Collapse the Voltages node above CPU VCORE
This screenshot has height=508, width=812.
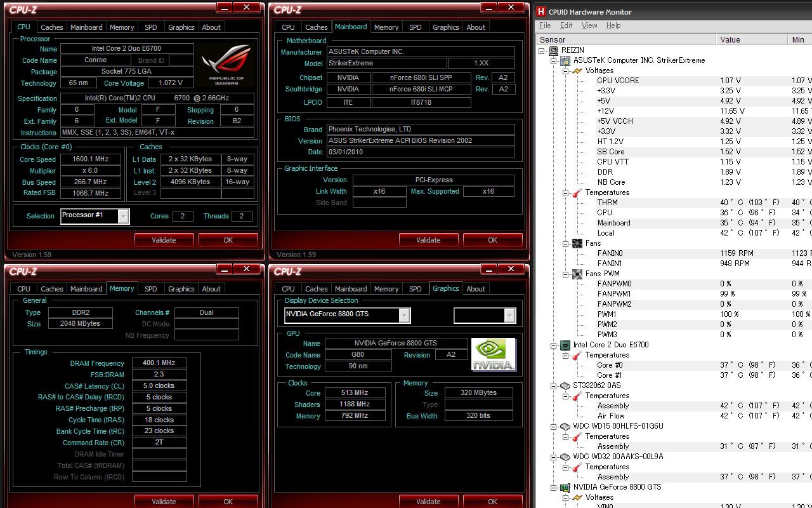pos(565,70)
